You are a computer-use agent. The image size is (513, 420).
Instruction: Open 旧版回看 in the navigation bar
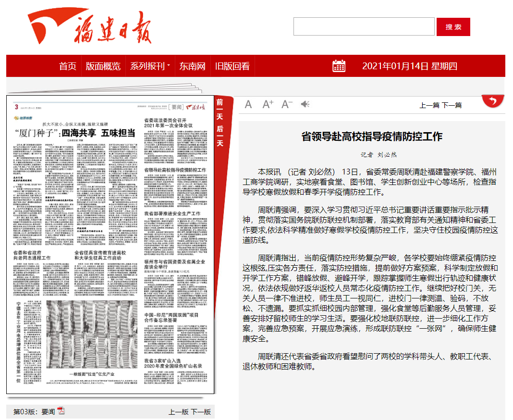click(232, 66)
